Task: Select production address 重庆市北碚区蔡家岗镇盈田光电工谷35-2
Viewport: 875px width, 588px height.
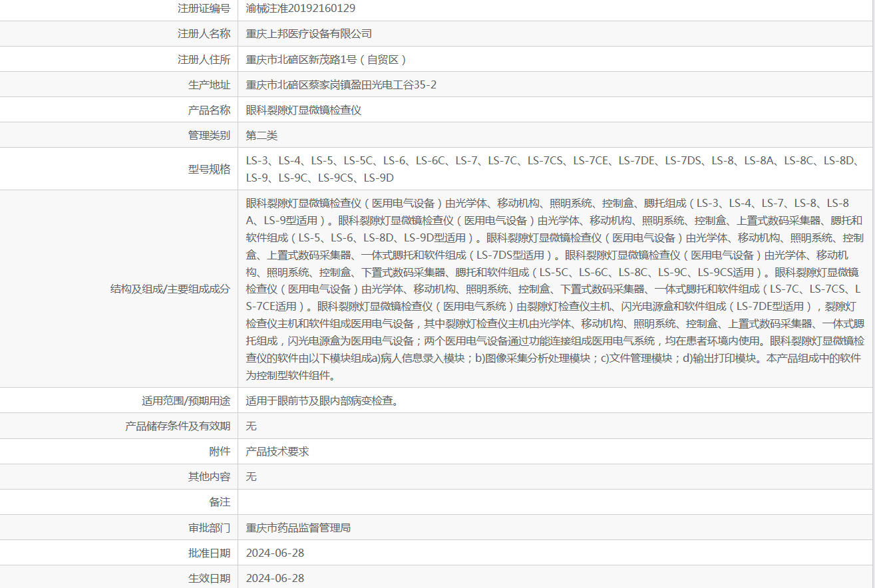Action: tap(341, 84)
